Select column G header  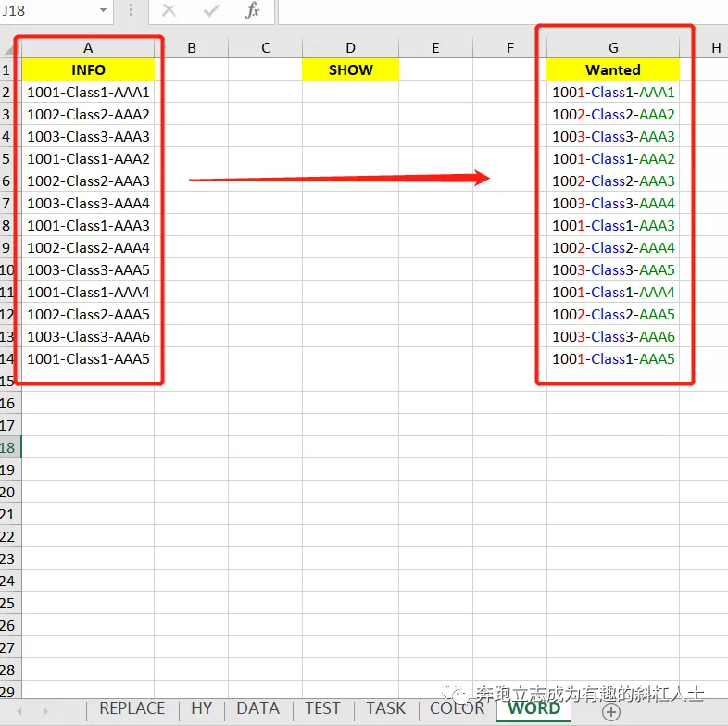613,48
